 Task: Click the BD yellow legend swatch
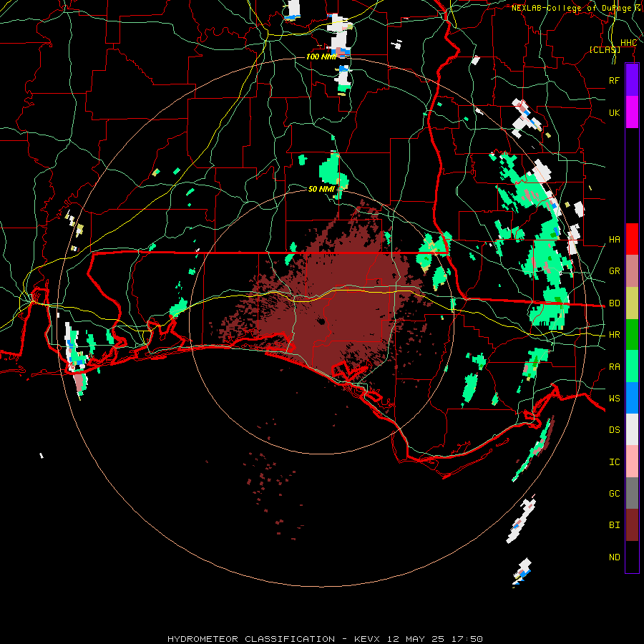coord(632,303)
